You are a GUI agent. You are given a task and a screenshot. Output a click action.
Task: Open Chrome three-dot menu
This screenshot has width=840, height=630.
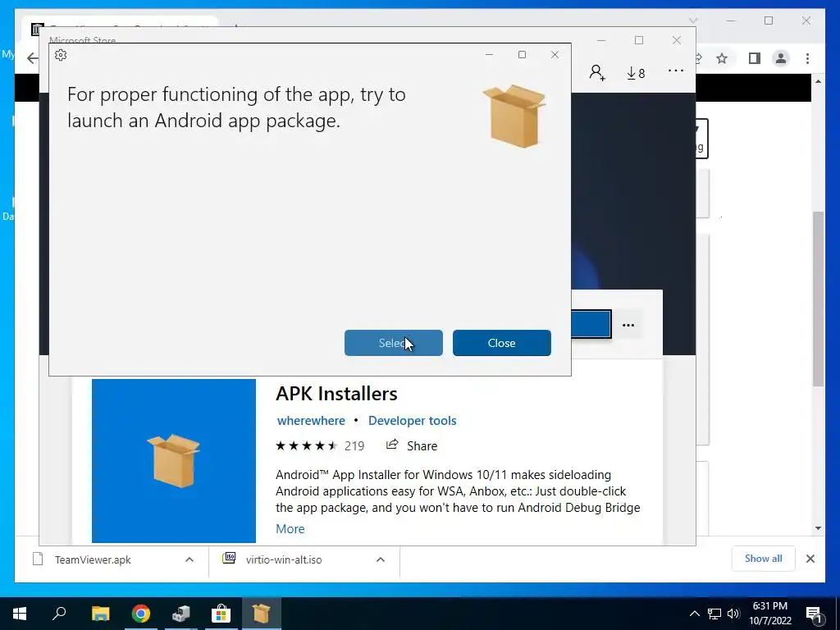click(x=807, y=58)
